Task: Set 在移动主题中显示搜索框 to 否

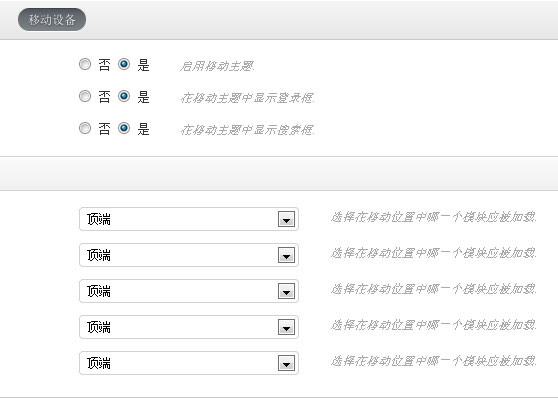Action: click(x=85, y=129)
